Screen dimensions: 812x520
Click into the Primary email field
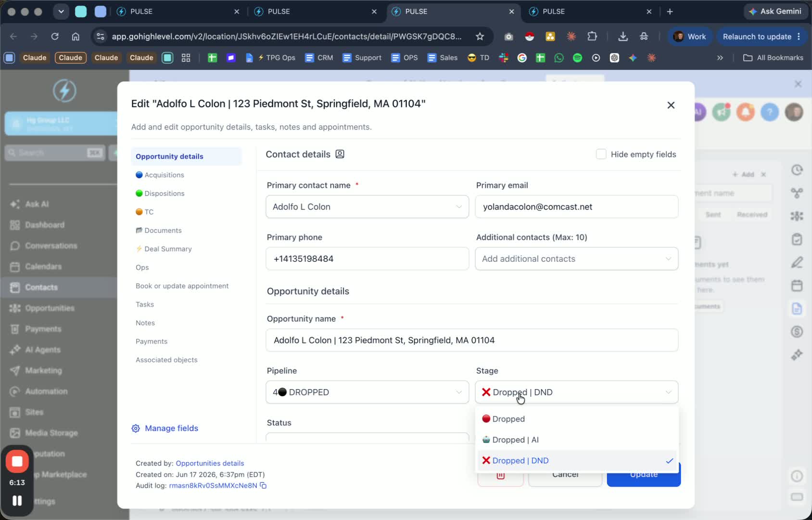(577, 207)
